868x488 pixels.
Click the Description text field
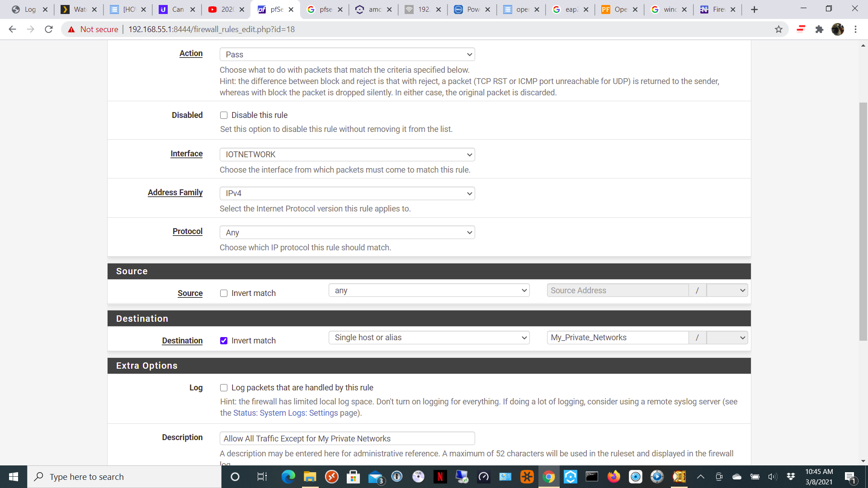[347, 439]
